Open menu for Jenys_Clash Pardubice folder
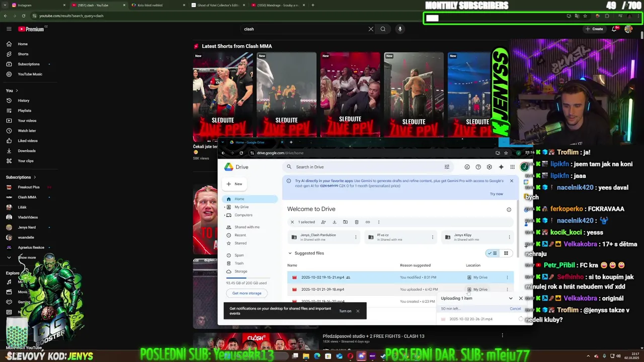Image resolution: width=644 pixels, height=362 pixels. point(356,237)
